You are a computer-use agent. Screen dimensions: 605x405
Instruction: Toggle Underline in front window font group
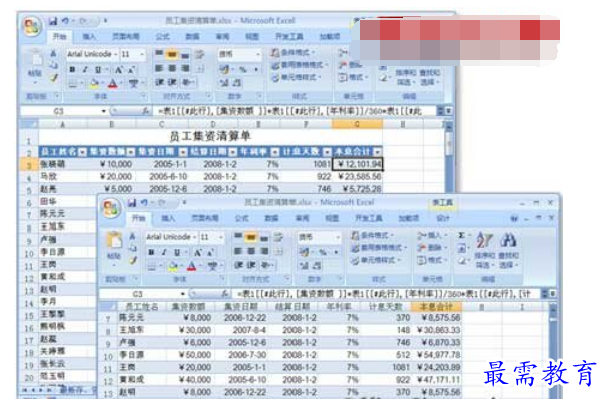pos(177,253)
